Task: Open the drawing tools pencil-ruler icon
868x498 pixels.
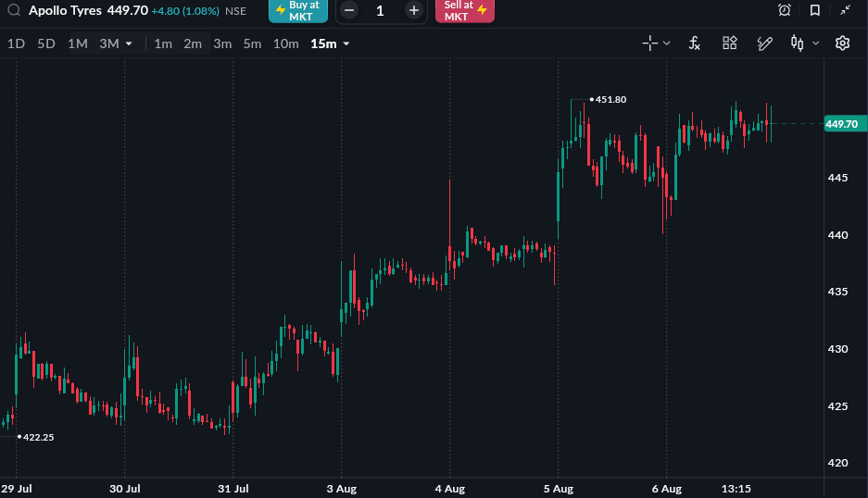Action: pyautogui.click(x=764, y=44)
